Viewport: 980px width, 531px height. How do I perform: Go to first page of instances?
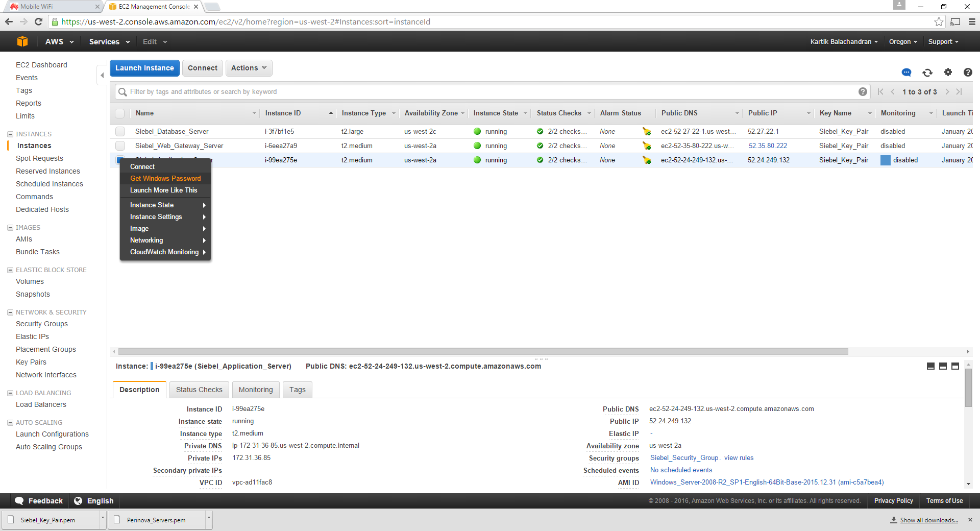pos(880,92)
